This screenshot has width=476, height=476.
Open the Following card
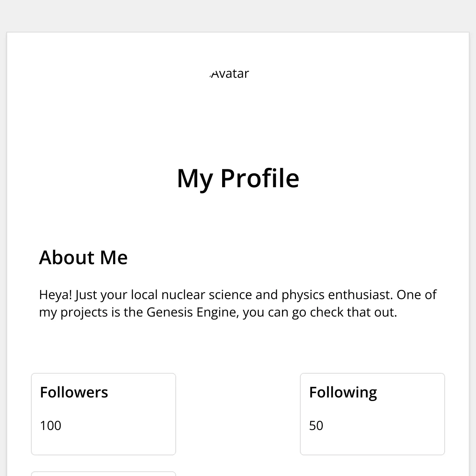[x=372, y=414]
